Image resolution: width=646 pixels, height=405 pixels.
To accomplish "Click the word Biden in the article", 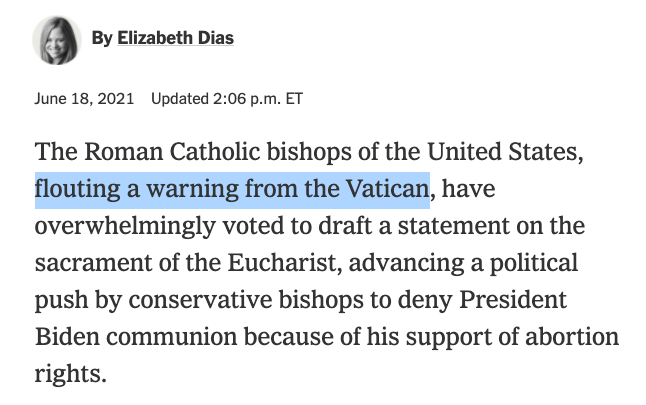I will [x=68, y=337].
